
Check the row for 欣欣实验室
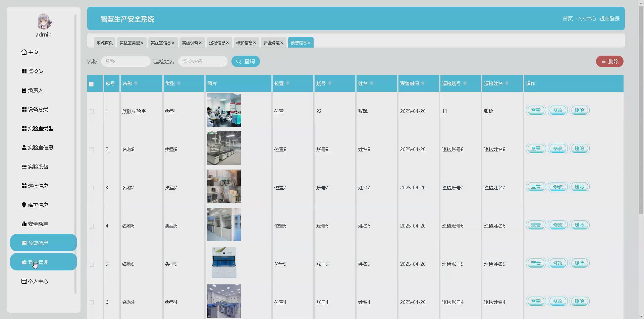click(x=91, y=112)
